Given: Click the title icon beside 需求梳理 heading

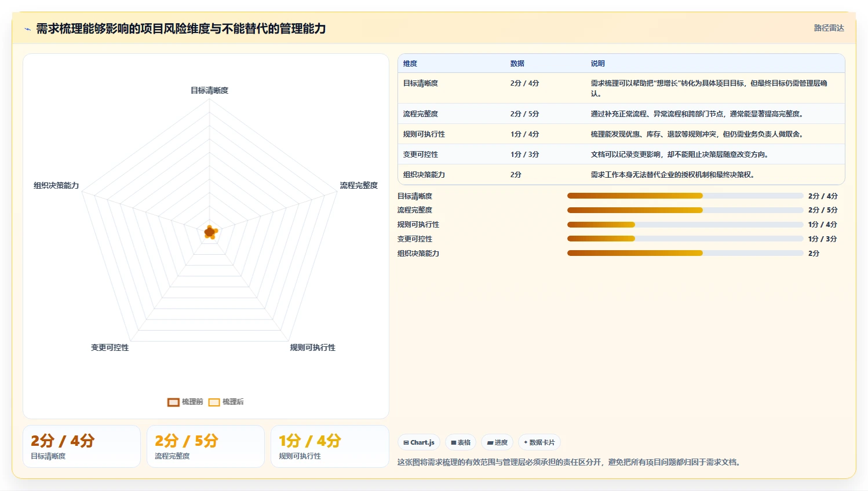Looking at the screenshot, I should pyautogui.click(x=27, y=29).
